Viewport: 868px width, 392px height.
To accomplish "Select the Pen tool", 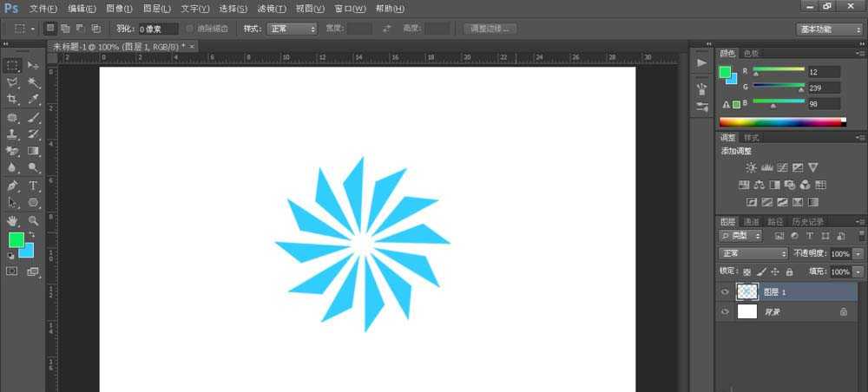I will click(x=12, y=186).
